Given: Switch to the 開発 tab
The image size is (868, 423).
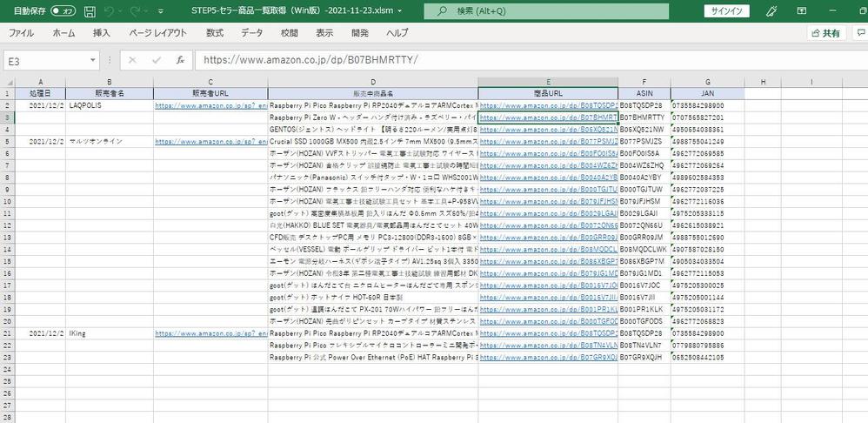Looking at the screenshot, I should 360,33.
